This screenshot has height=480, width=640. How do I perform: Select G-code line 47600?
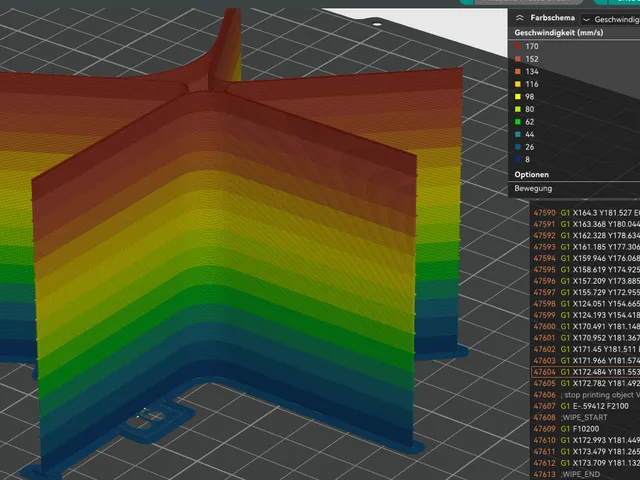(x=586, y=327)
